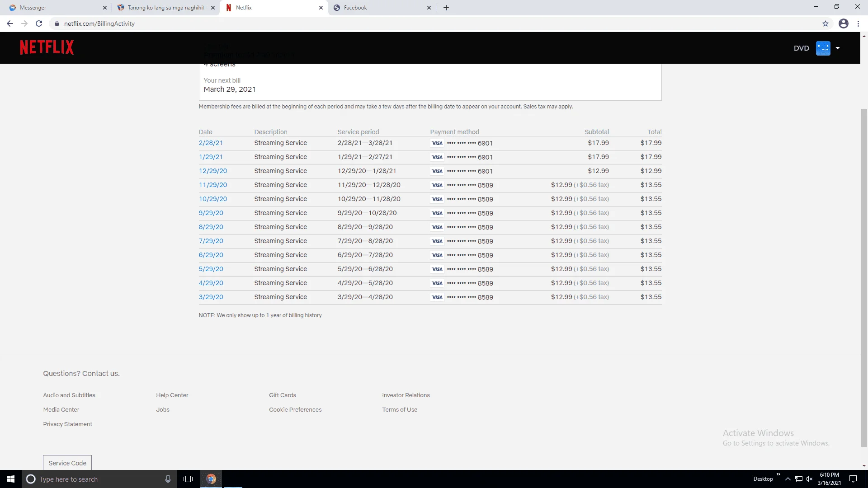The image size is (868, 488).
Task: Bookmark this page with star icon
Action: (826, 23)
